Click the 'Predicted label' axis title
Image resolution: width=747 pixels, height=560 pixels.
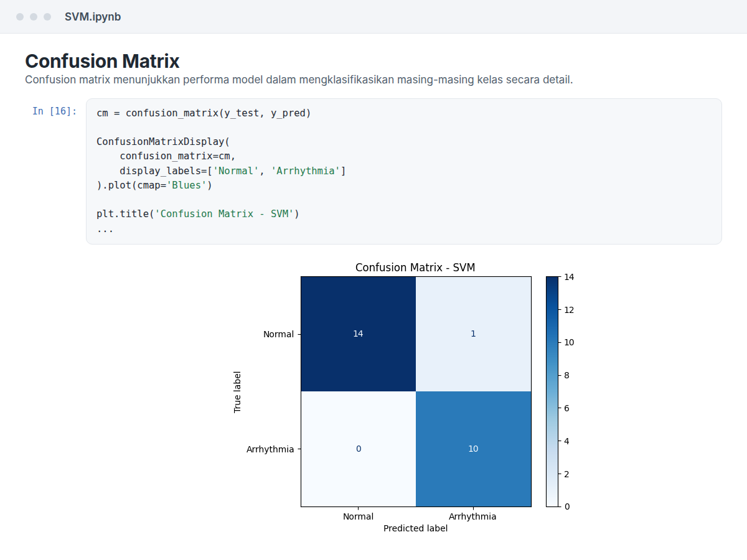tap(415, 528)
